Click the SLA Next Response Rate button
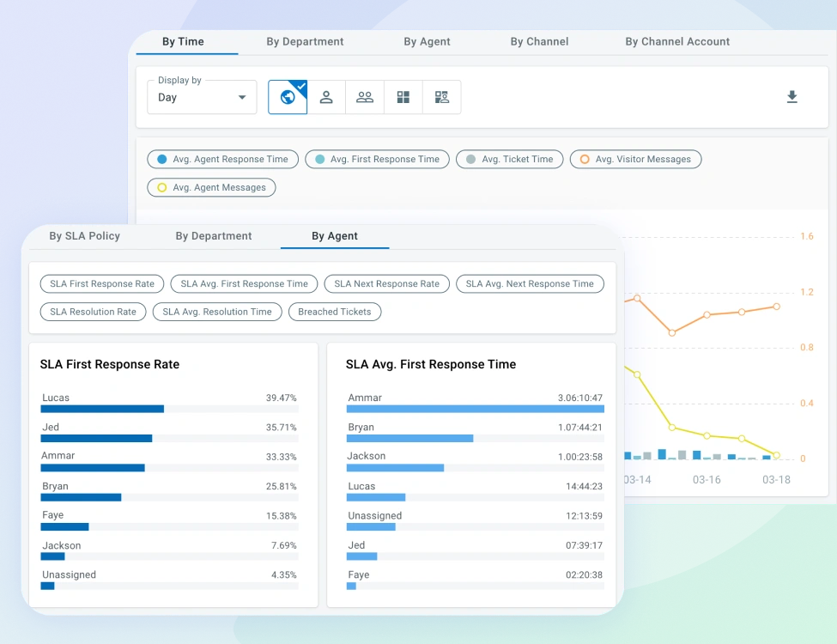Viewport: 837px width, 644px height. 386,283
